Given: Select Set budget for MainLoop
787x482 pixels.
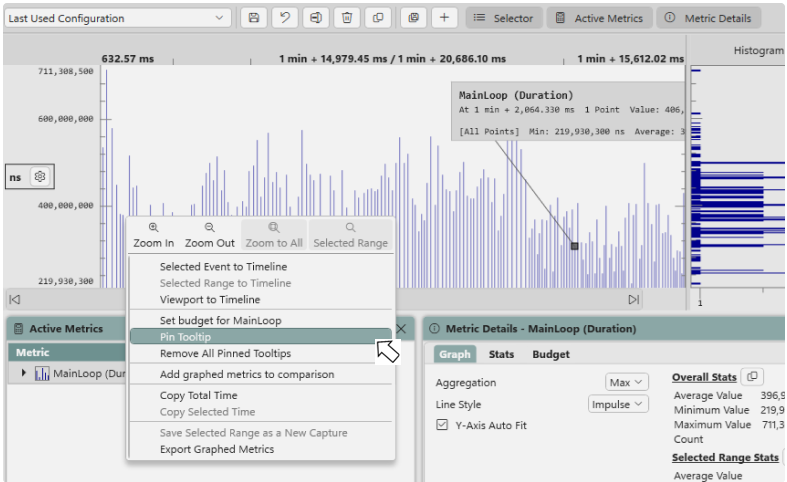Looking at the screenshot, I should click(261, 320).
